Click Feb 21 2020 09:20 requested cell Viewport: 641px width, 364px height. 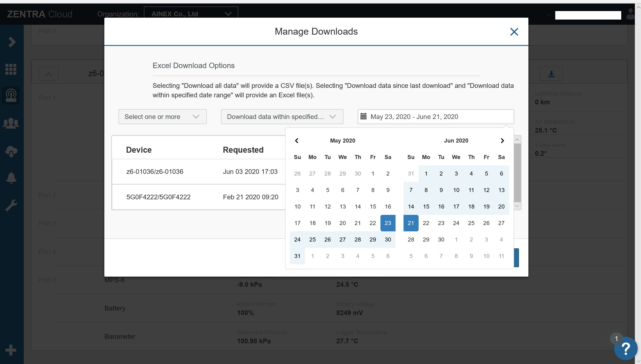(x=251, y=197)
